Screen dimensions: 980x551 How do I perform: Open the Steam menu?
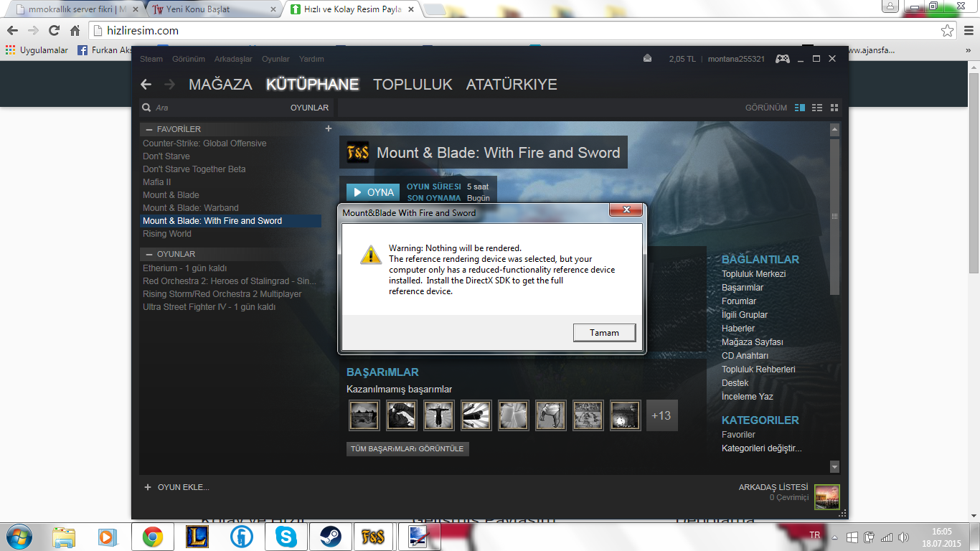[x=151, y=59]
